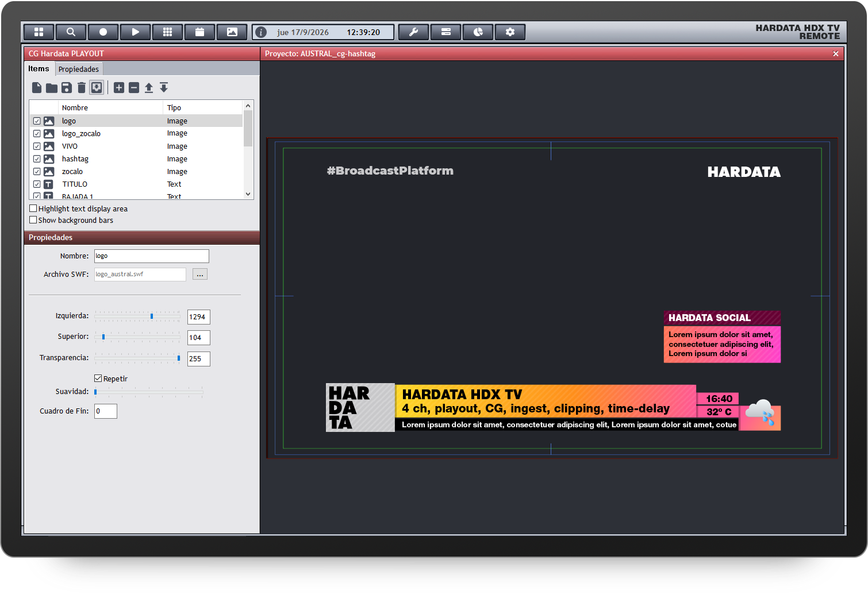Enable Highlight text display area checkbox
Viewport: 868px width, 614px height.
pos(33,208)
